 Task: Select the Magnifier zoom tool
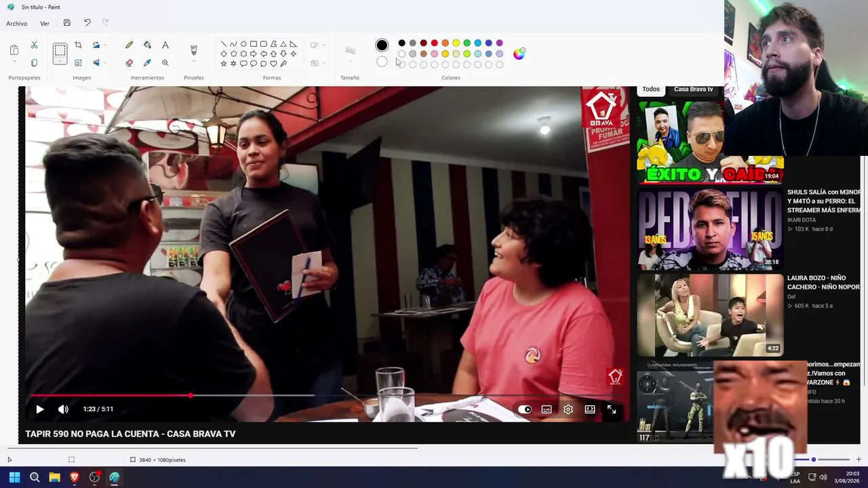tap(165, 63)
